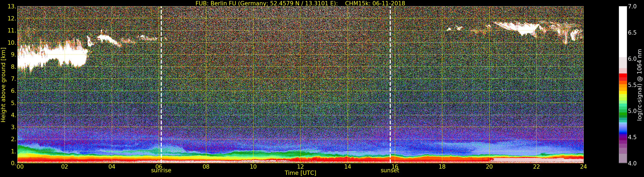Viewport: 644px width, 177px height.
Task: Click the 'Time [UTC]' axis label
Action: (300, 173)
